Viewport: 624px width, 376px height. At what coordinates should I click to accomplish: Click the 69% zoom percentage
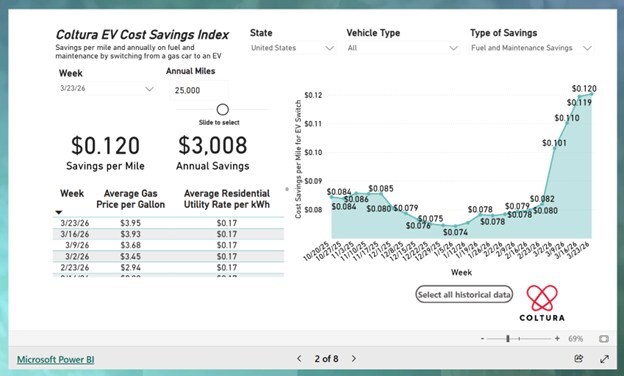[x=575, y=339]
